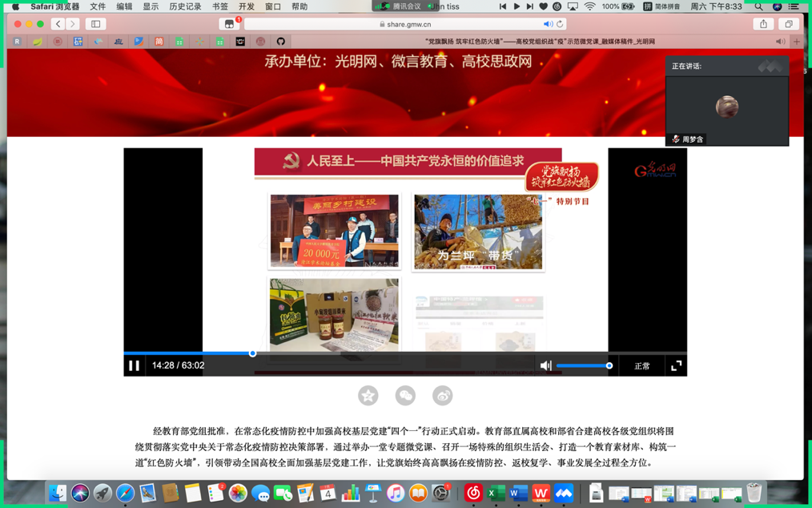Show all tabs overview

(788, 24)
